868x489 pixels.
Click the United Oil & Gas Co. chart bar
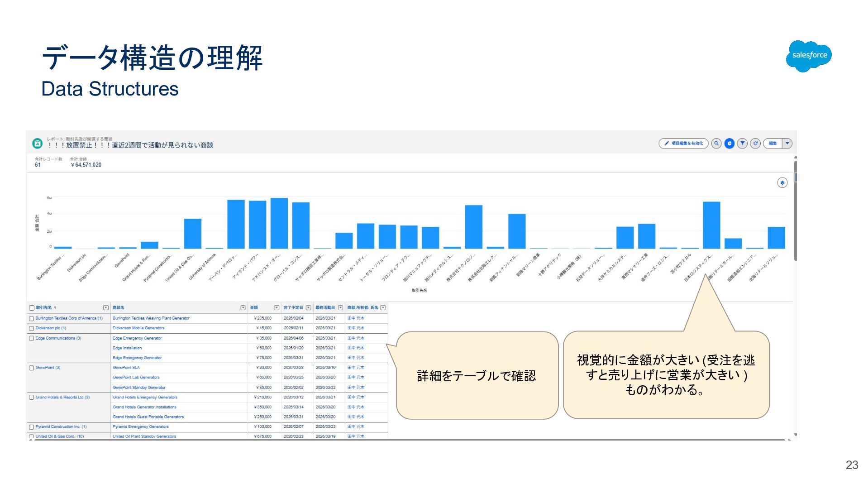point(192,234)
